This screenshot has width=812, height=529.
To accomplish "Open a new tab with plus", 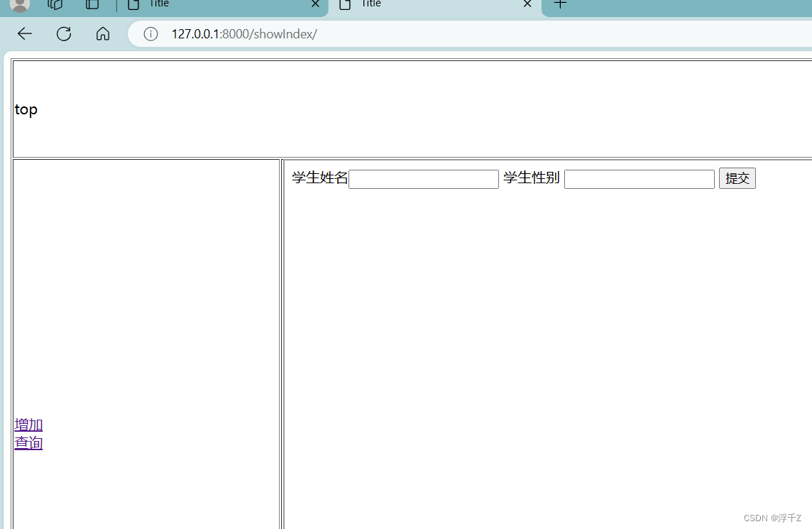I will pyautogui.click(x=560, y=4).
